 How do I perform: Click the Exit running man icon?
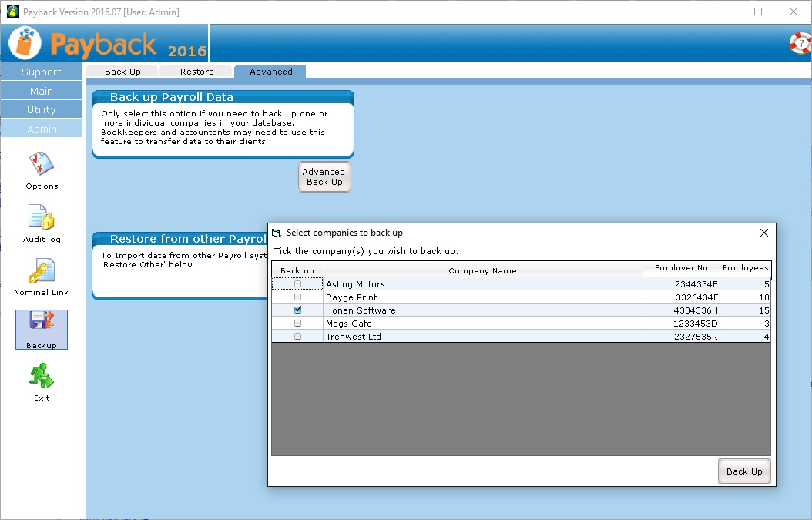[x=41, y=377]
